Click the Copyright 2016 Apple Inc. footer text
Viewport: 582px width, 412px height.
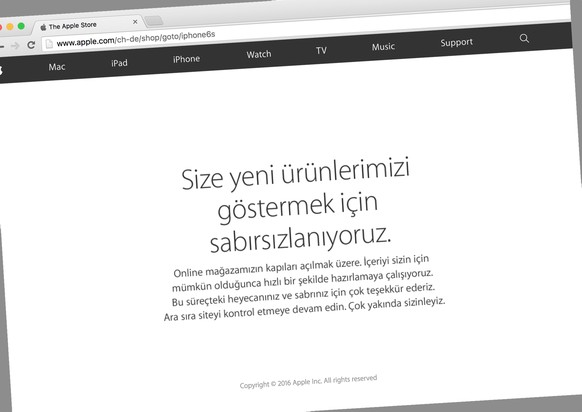coord(308,382)
